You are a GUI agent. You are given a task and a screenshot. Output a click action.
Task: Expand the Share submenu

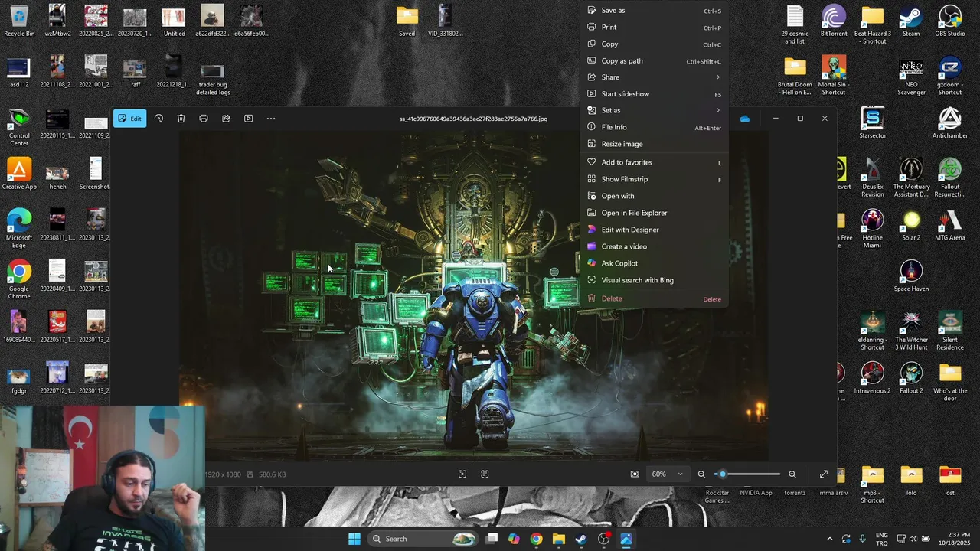[x=654, y=77]
